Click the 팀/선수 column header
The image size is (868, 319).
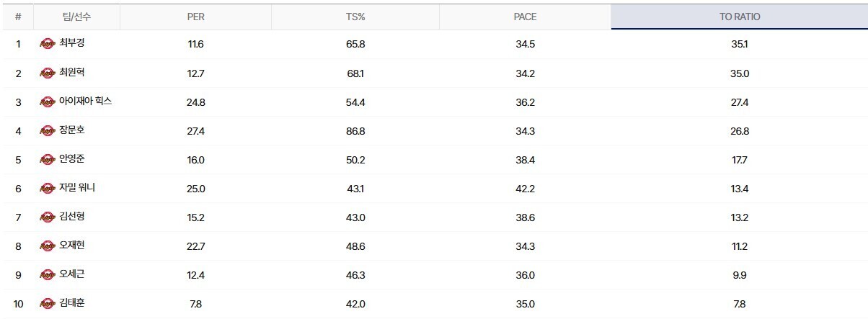pyautogui.click(x=76, y=17)
